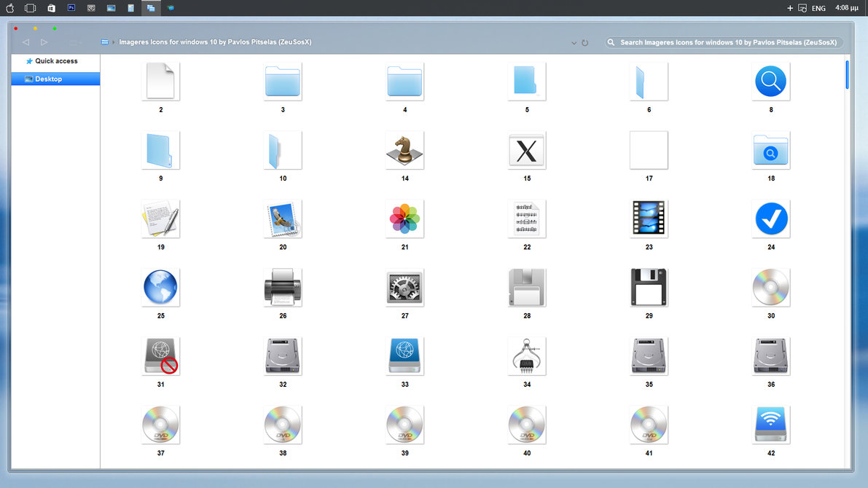Screen dimensions: 868x488
Task: Open the film strip icon 23
Action: (649, 219)
